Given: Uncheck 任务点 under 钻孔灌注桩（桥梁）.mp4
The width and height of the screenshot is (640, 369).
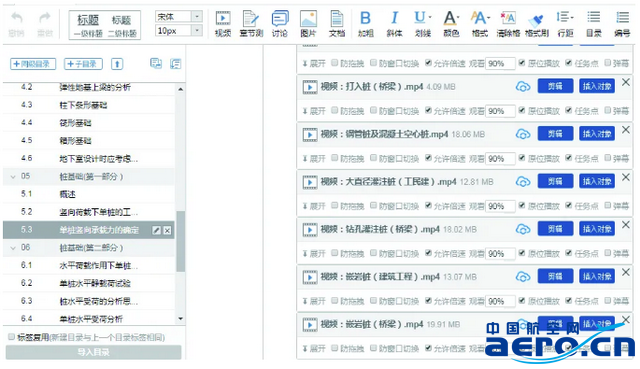Looking at the screenshot, I should click(x=569, y=253).
